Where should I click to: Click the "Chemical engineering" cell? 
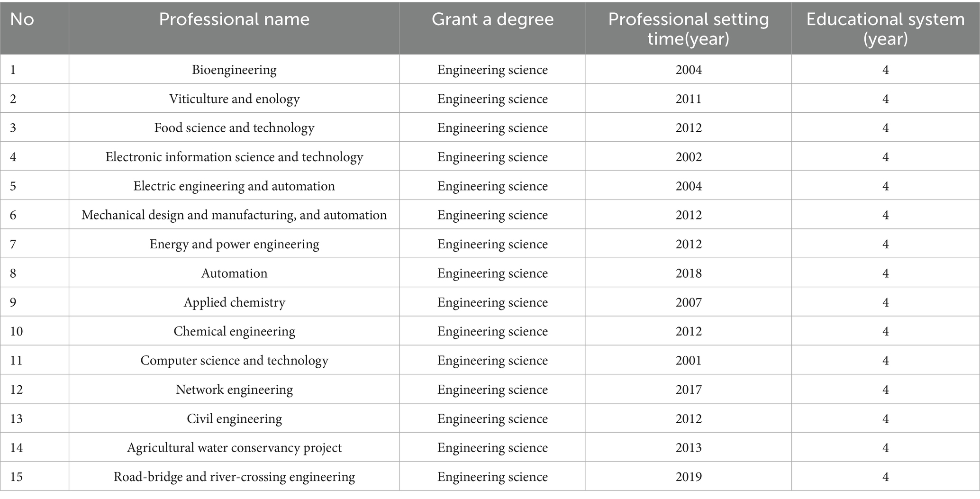click(234, 331)
